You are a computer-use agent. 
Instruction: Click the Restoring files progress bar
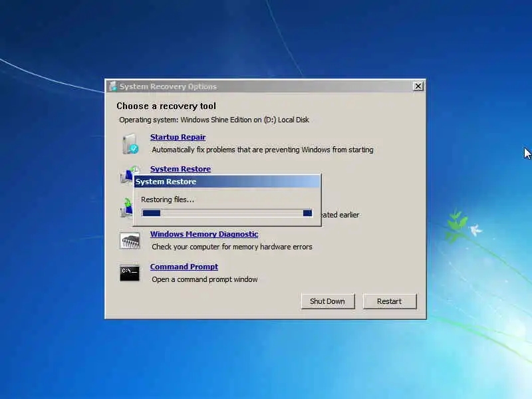click(227, 213)
